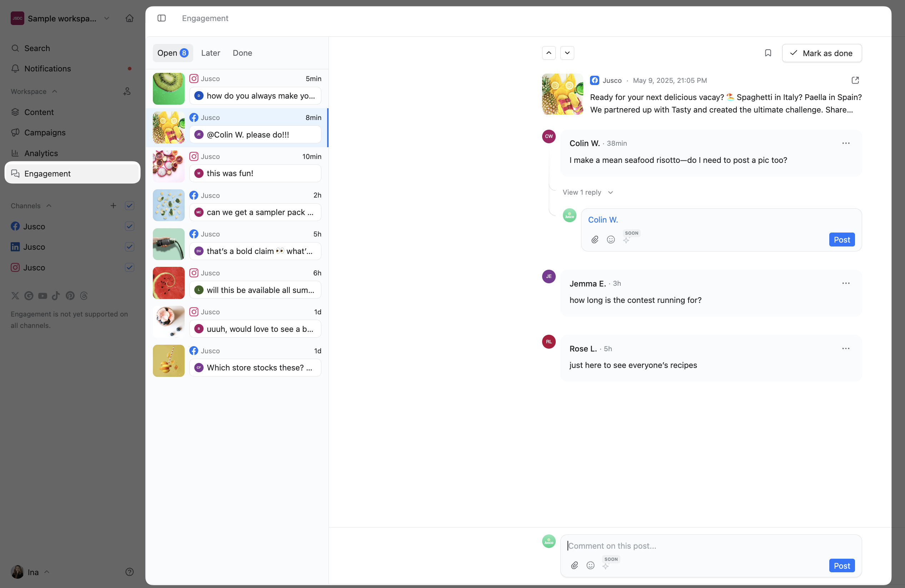Toggle the select-all Channels checkbox
The image size is (905, 588).
[x=129, y=206]
